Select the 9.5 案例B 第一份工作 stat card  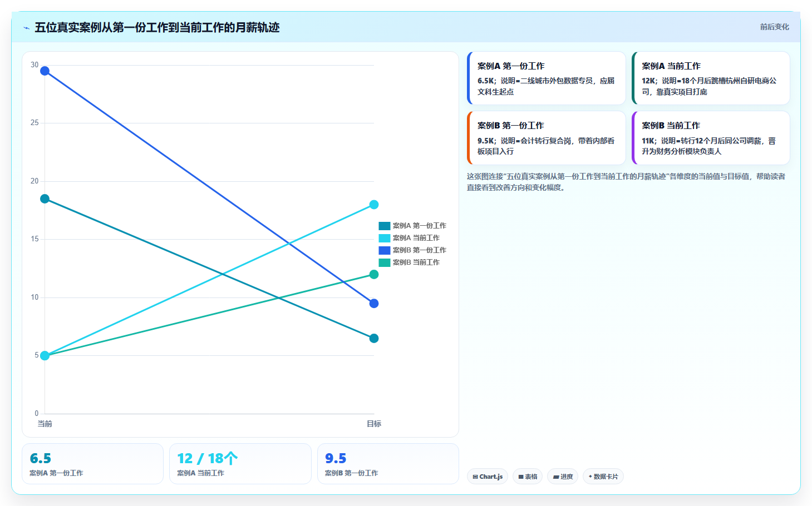(x=388, y=464)
